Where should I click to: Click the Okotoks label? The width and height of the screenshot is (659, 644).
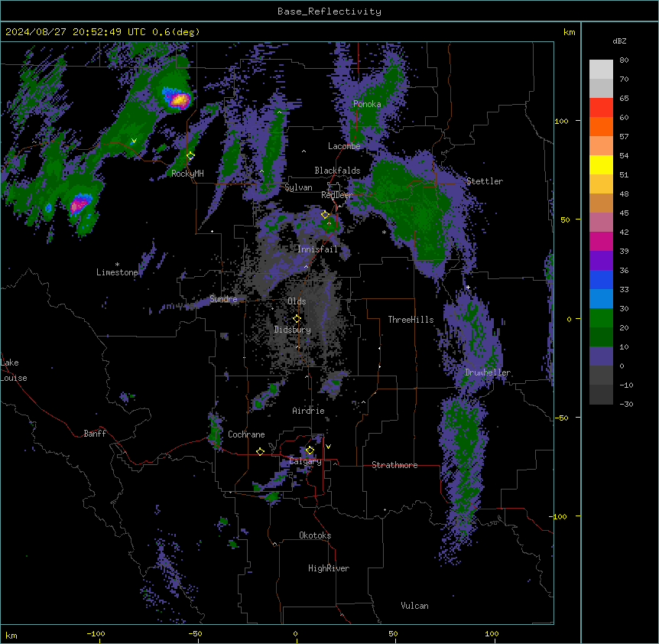(315, 535)
